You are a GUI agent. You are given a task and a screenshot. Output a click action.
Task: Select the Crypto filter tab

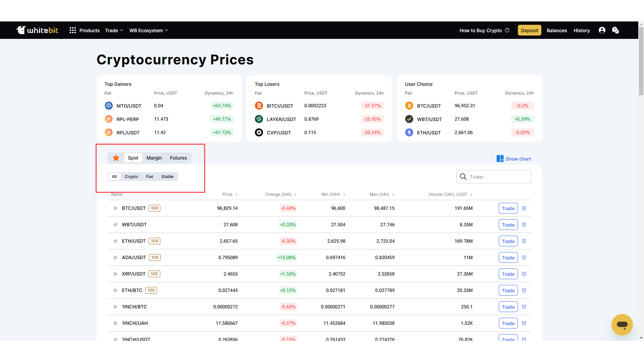click(x=131, y=177)
